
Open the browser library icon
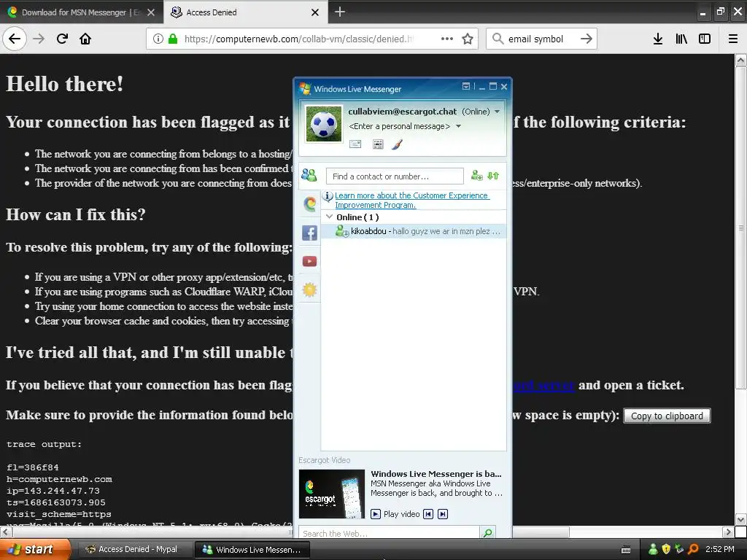[681, 39]
